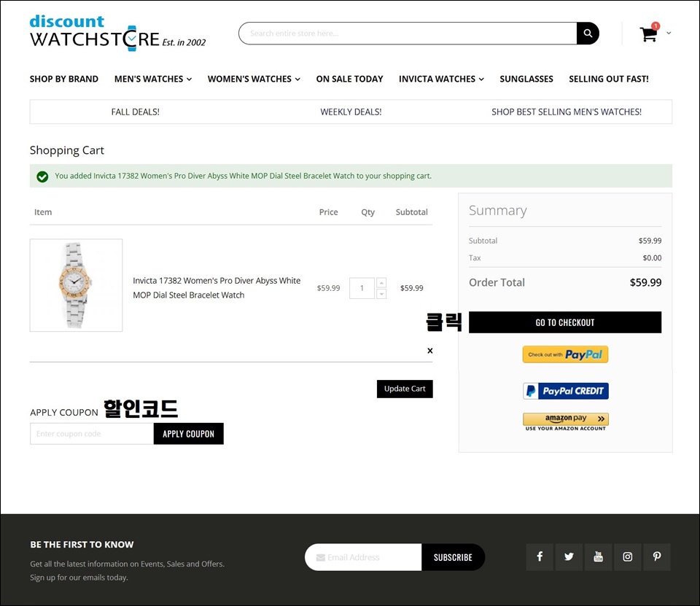The height and width of the screenshot is (606, 700).
Task: Increase item quantity with up arrow
Action: [x=381, y=283]
